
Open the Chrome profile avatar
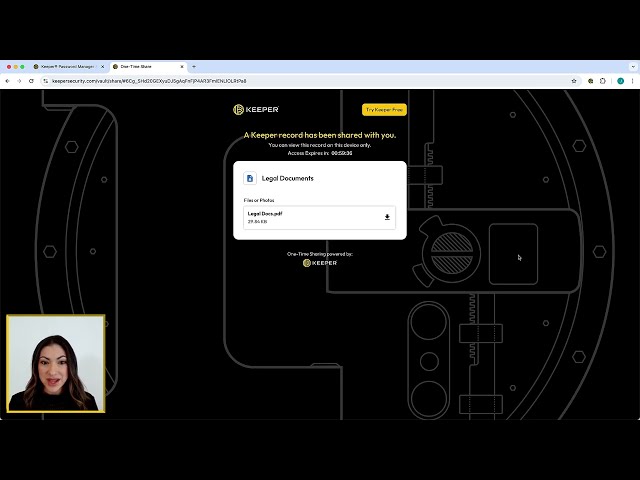620,81
